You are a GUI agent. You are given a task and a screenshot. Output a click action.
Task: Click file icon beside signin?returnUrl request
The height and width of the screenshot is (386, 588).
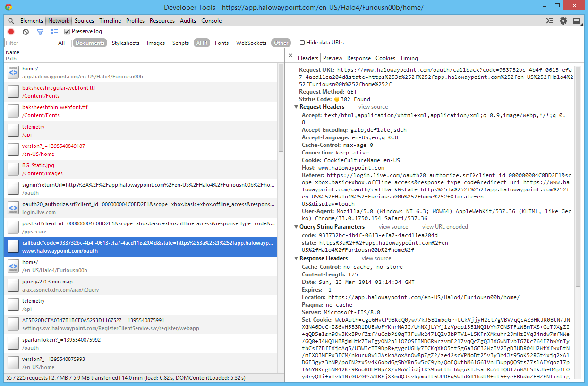pyautogui.click(x=13, y=189)
